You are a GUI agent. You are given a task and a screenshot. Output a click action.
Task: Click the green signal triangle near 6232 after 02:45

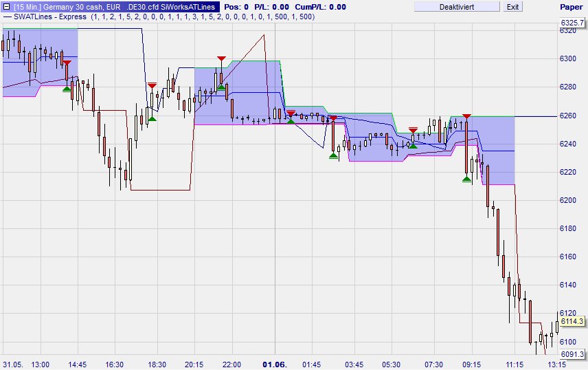pos(333,155)
